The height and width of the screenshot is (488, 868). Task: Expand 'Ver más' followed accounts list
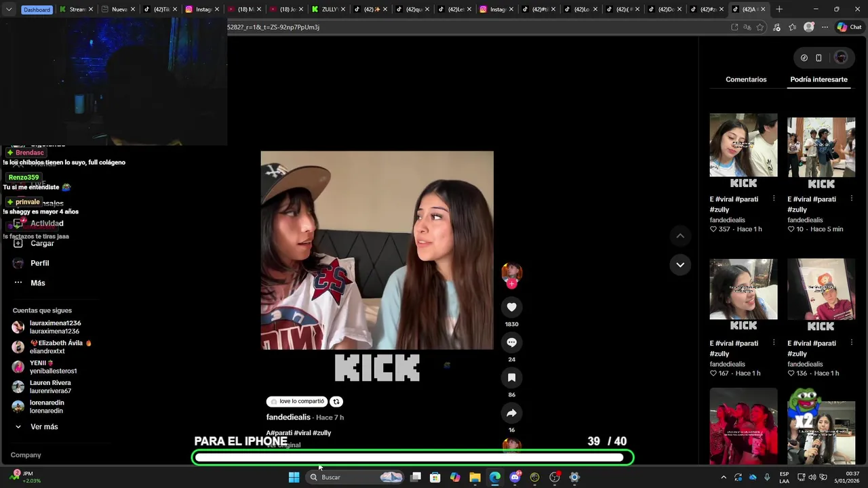pyautogui.click(x=37, y=427)
